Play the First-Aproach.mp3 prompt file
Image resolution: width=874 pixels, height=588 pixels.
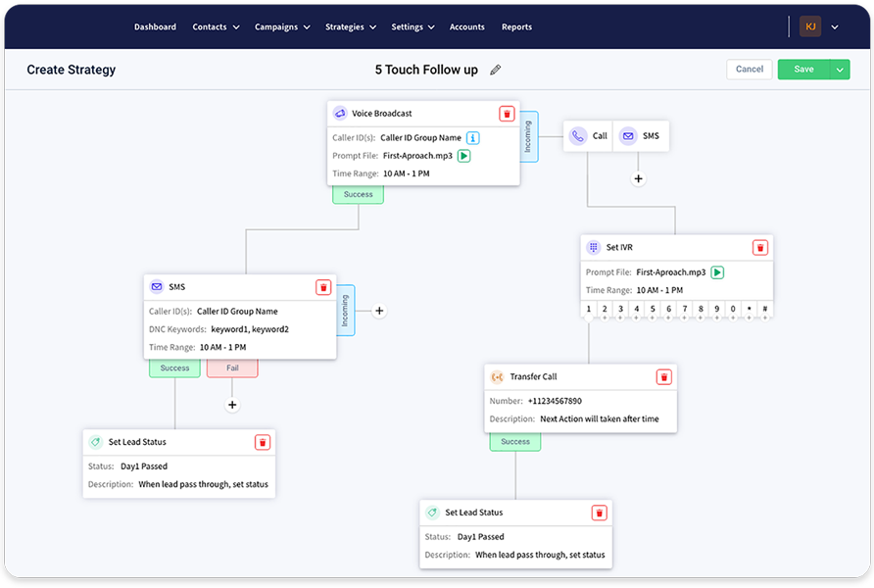point(463,155)
